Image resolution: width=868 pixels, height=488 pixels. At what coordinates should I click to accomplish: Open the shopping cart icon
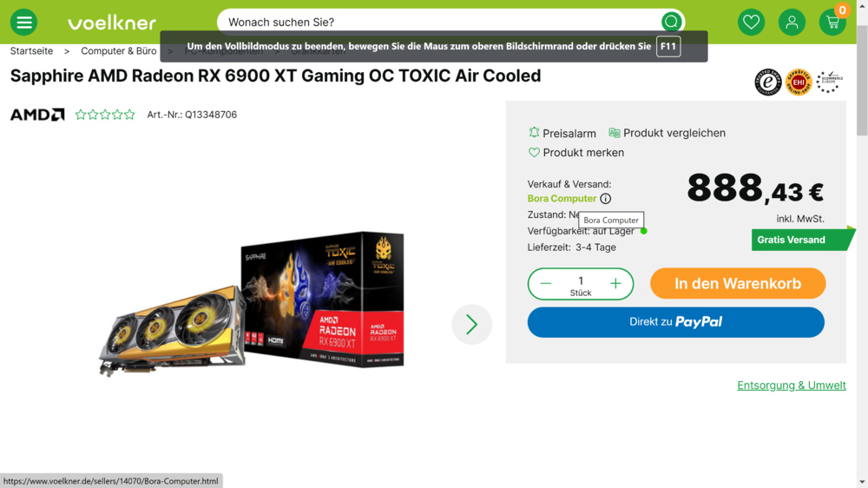click(832, 23)
